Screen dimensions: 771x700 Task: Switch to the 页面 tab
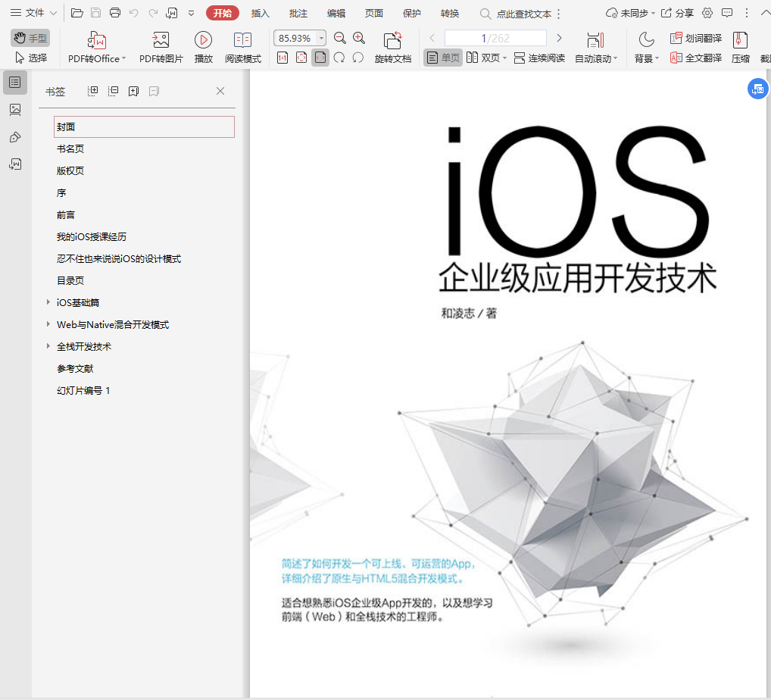click(373, 14)
